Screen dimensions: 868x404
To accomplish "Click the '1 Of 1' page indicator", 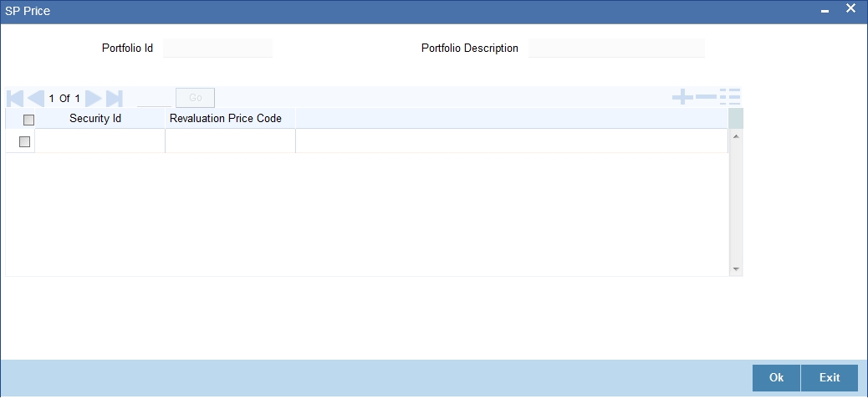I will tap(64, 99).
